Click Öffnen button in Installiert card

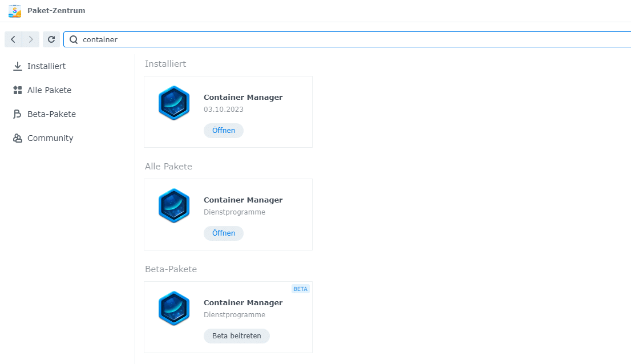click(223, 130)
